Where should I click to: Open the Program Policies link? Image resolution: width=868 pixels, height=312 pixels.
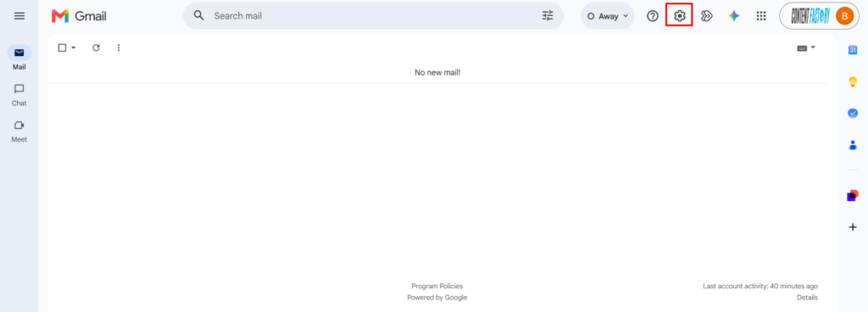pos(437,286)
